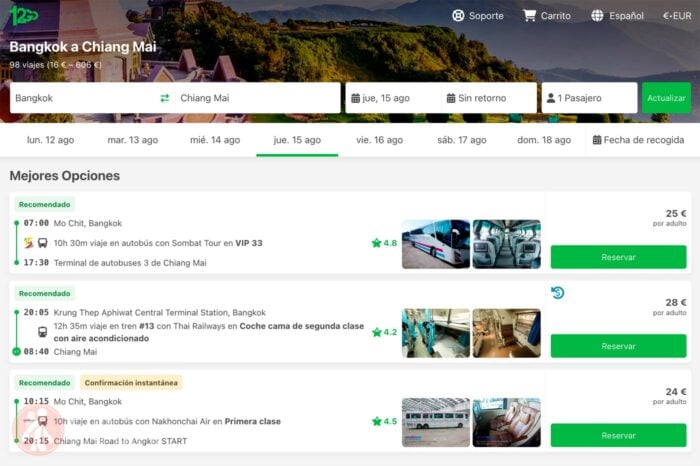
Task: Reserve the 25 € Sombat Tour bus
Action: (618, 257)
